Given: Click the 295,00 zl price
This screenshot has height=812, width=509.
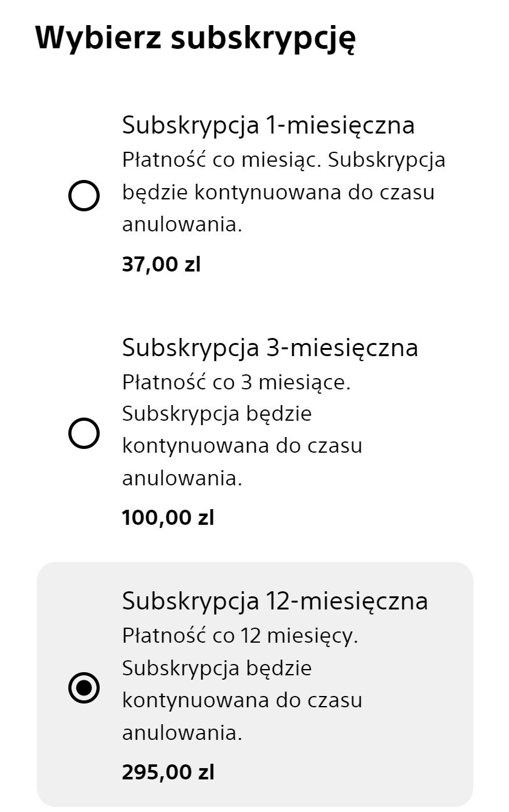Looking at the screenshot, I should pyautogui.click(x=168, y=772).
